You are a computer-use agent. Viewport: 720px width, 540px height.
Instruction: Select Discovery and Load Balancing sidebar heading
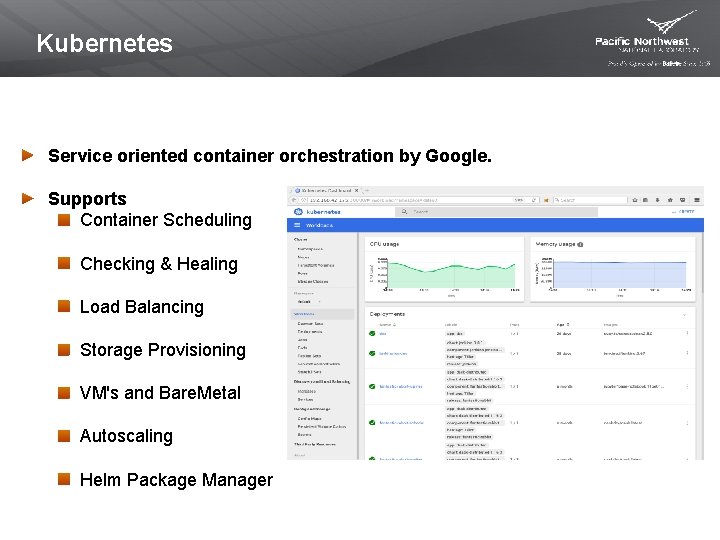point(322,382)
